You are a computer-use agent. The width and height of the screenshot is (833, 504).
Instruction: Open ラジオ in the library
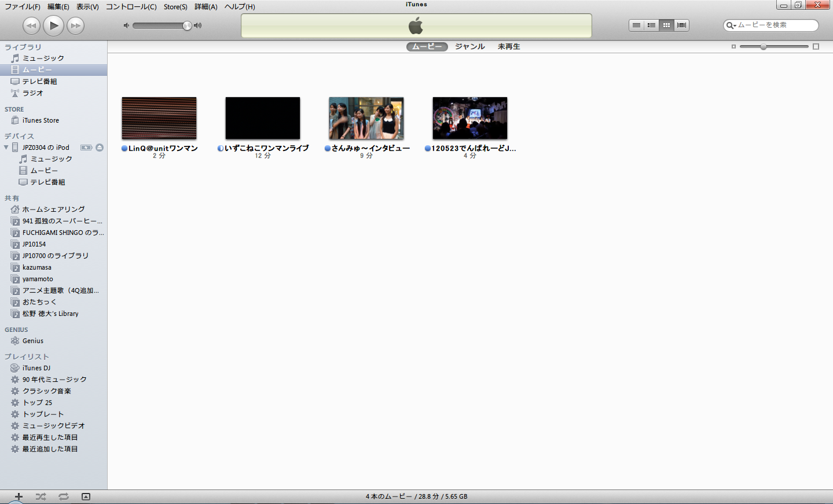[x=53, y=93]
